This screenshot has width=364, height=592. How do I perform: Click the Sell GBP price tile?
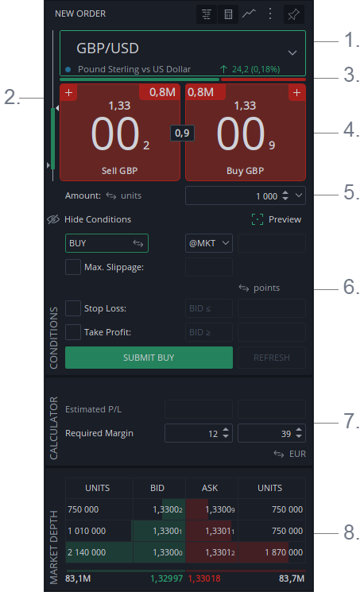(120, 132)
